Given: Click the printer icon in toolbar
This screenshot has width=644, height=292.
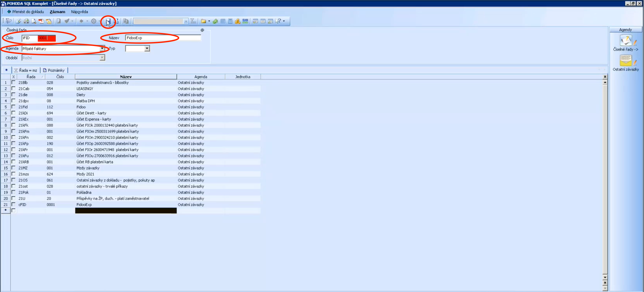Looking at the screenshot, I should point(26,21).
